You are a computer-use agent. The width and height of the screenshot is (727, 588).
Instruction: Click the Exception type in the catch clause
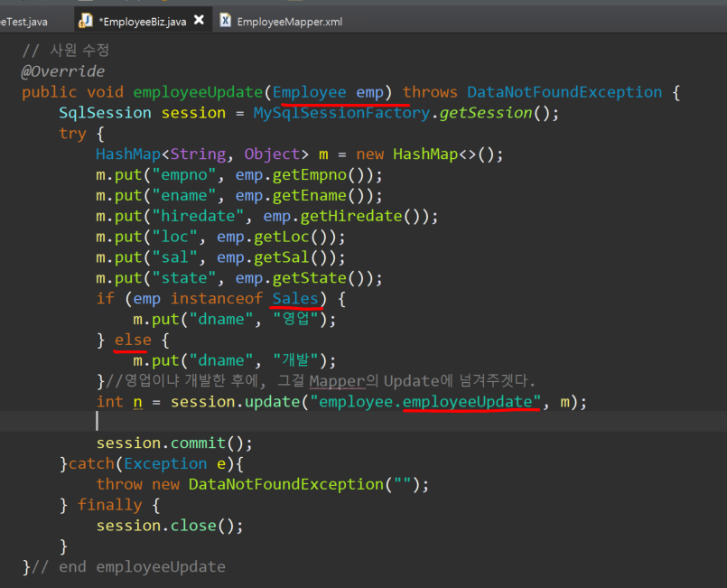click(165, 463)
